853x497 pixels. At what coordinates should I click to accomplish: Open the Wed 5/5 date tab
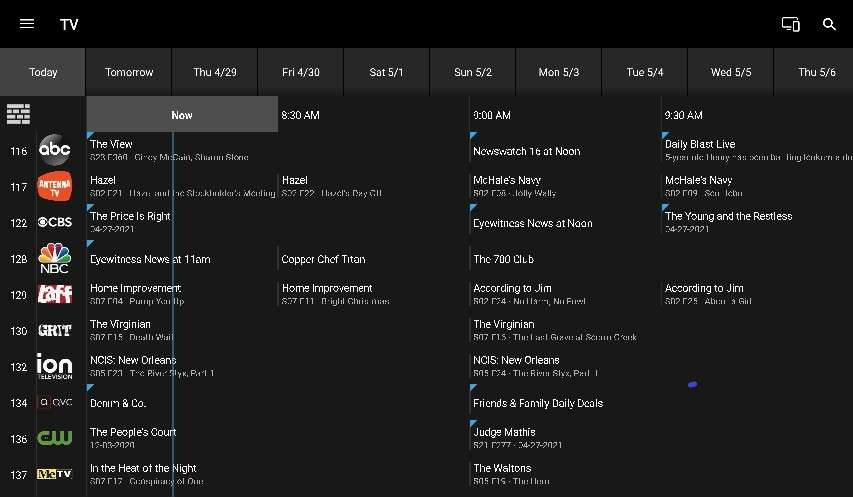point(730,72)
